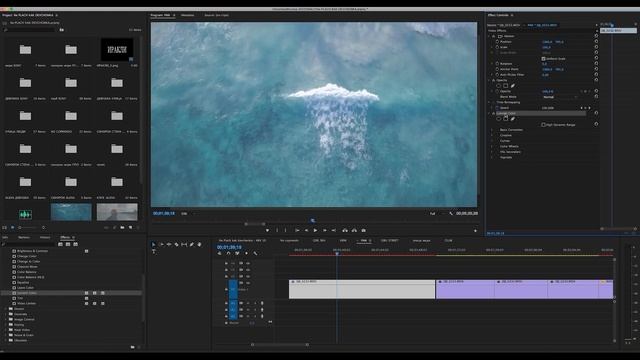Add a marker on the timeline
This screenshot has width=640, height=360.
(x=246, y=253)
